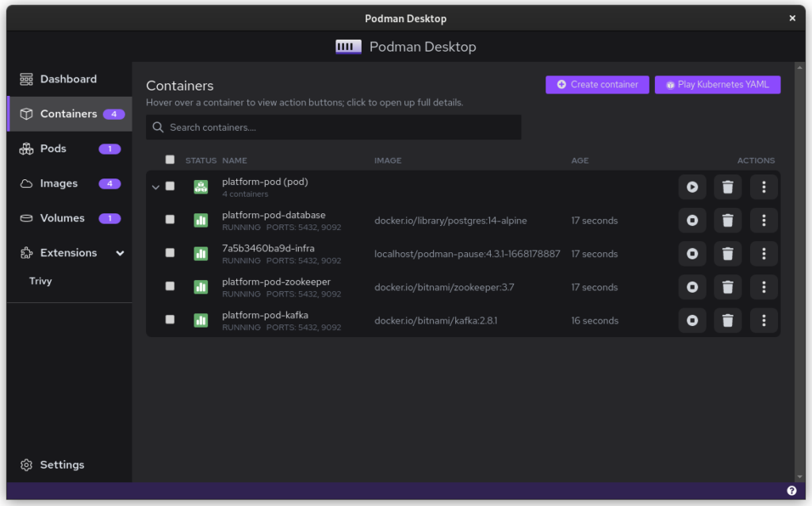This screenshot has width=812, height=506.
Task: Collapse the platform-pod container group
Action: point(155,187)
